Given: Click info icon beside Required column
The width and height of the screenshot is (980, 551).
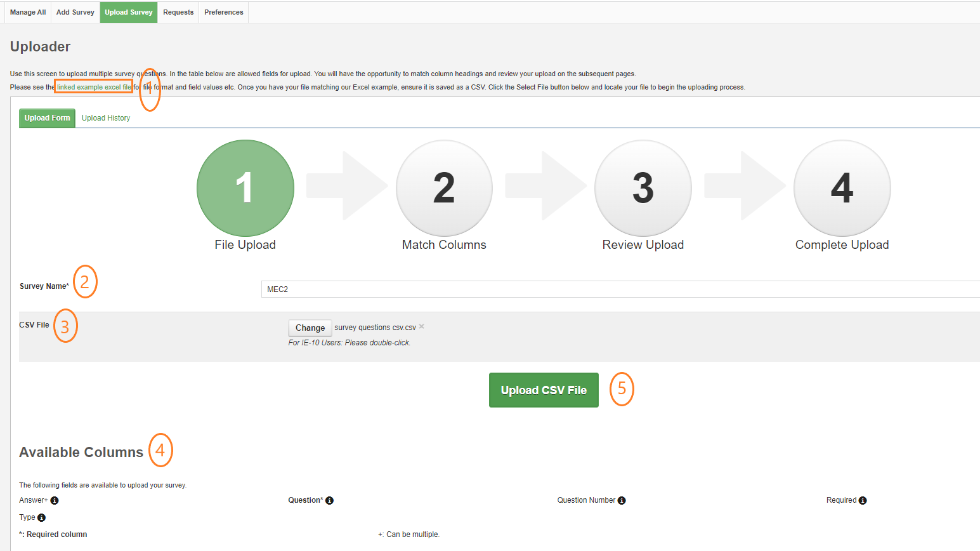Looking at the screenshot, I should (x=863, y=501).
